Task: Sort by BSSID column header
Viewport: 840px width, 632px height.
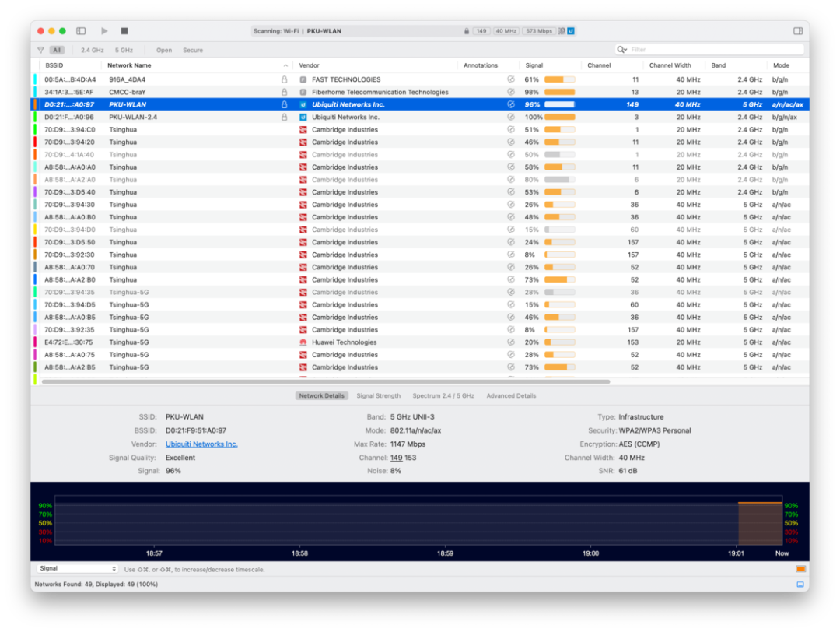Action: [54, 65]
